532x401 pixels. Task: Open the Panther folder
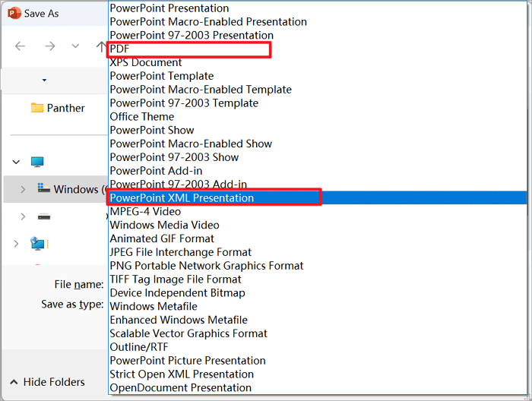click(58, 108)
